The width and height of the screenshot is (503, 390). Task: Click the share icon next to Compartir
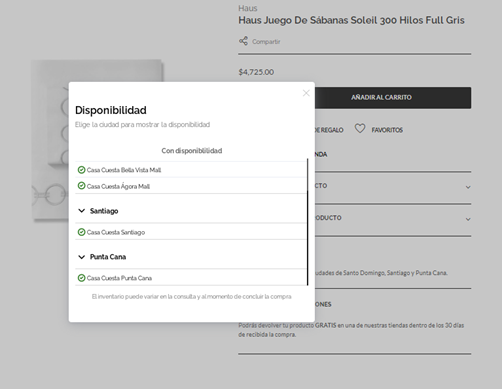pyautogui.click(x=243, y=41)
